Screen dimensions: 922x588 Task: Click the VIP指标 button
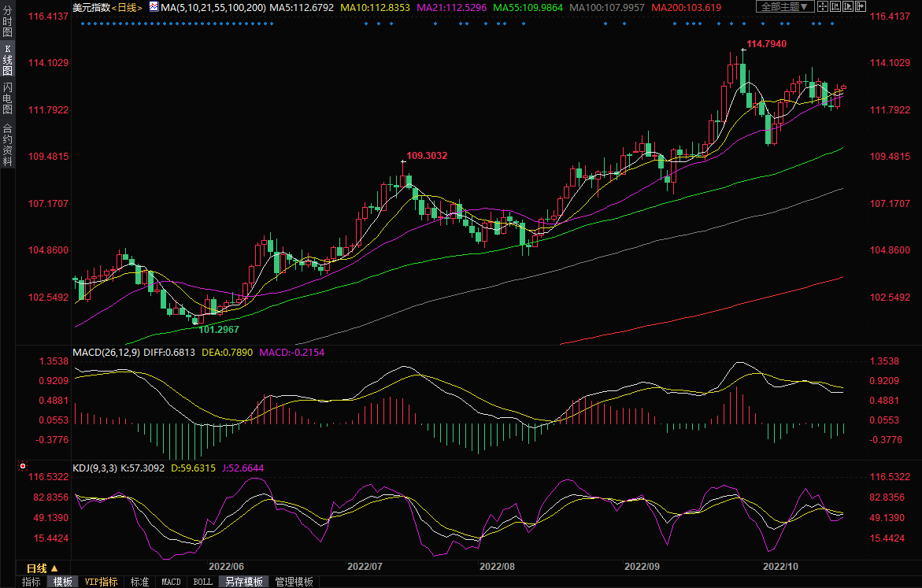point(102,582)
